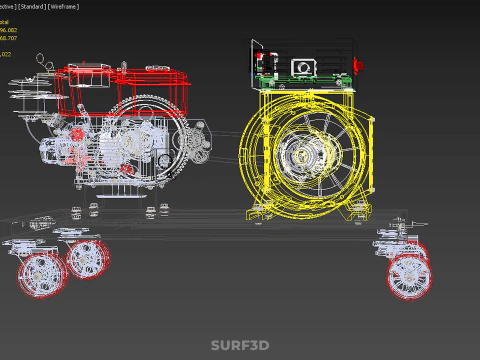Select the second red caster wheel on the left
Viewport: 480px width, 360px height.
87,259
